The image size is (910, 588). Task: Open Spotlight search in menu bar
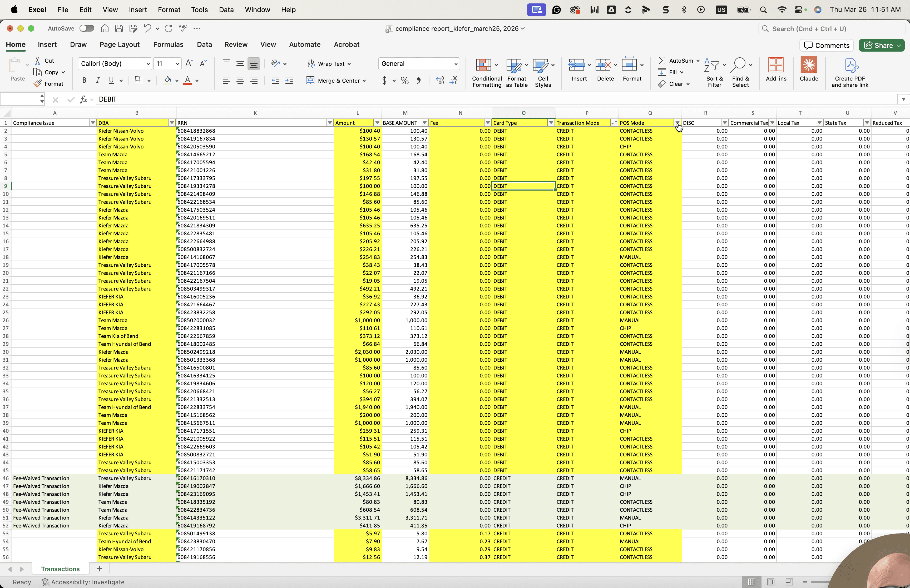[x=763, y=9]
